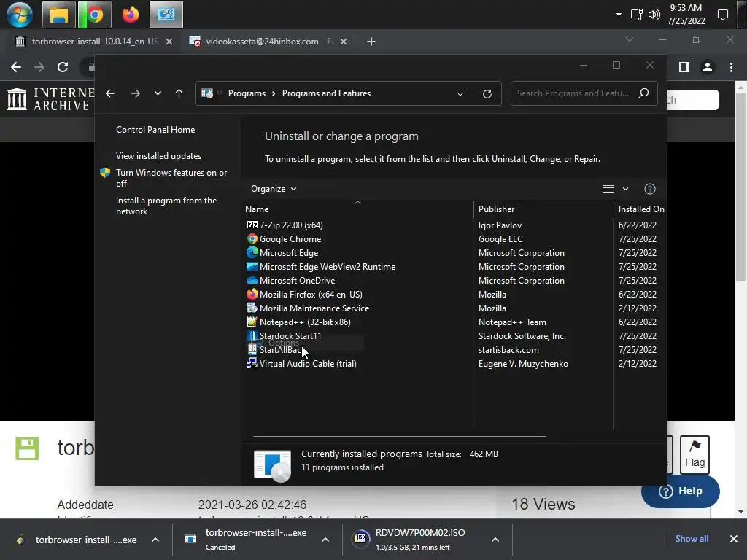Click Install a program from the network
Image resolution: width=747 pixels, height=560 pixels.
[166, 206]
